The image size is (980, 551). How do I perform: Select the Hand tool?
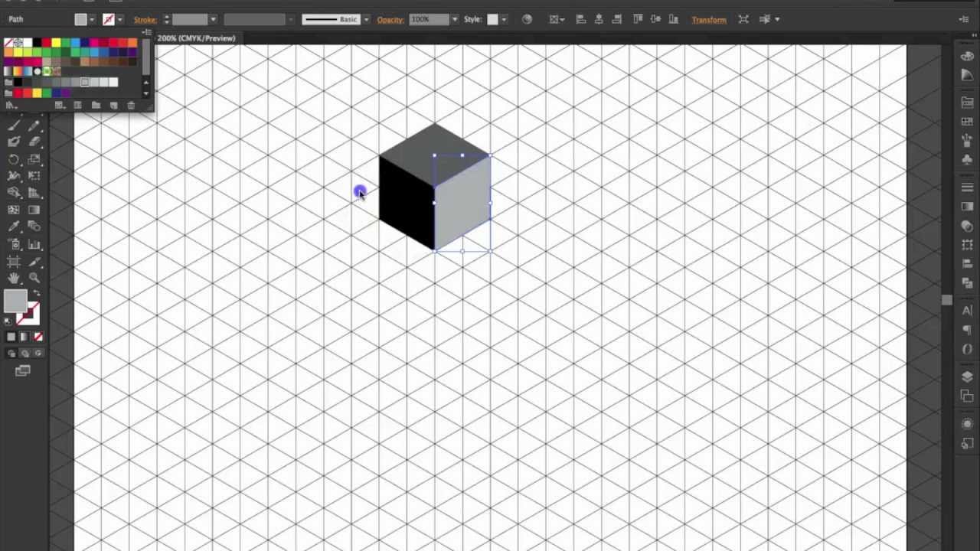click(14, 279)
